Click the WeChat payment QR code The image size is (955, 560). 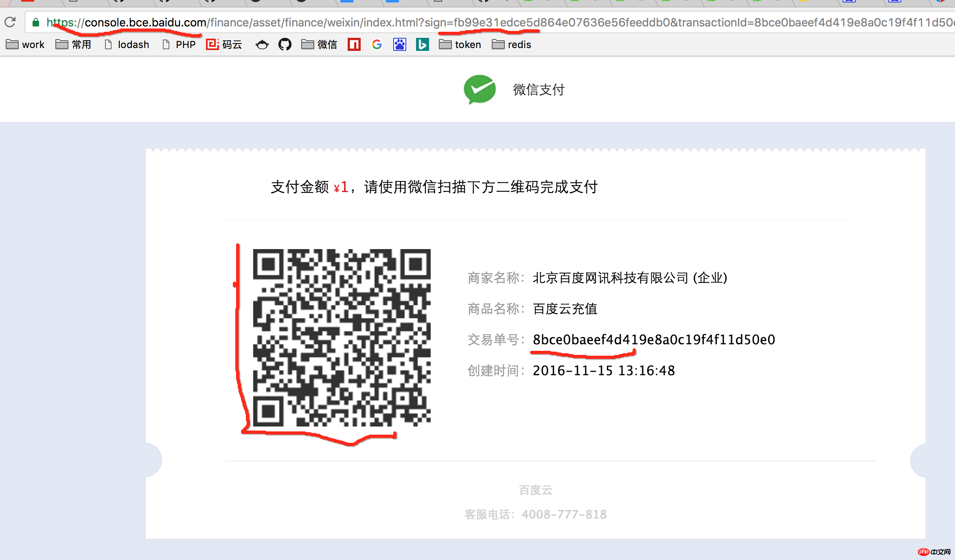tap(342, 338)
